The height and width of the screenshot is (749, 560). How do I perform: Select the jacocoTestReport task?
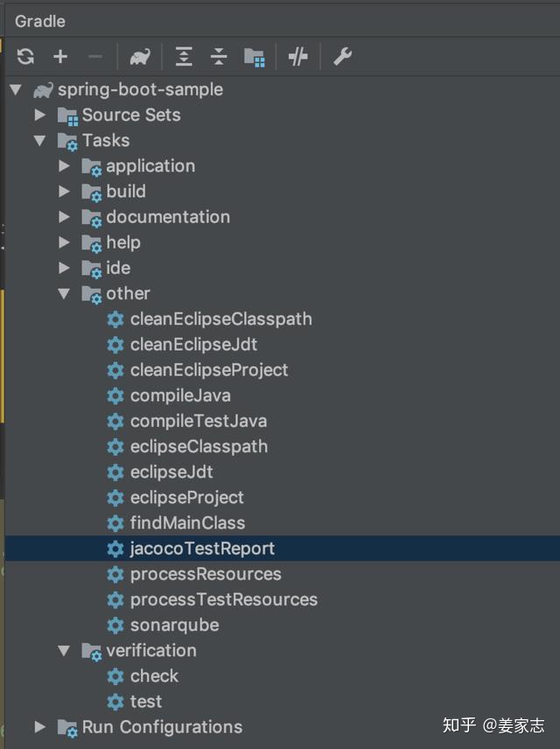[202, 549]
